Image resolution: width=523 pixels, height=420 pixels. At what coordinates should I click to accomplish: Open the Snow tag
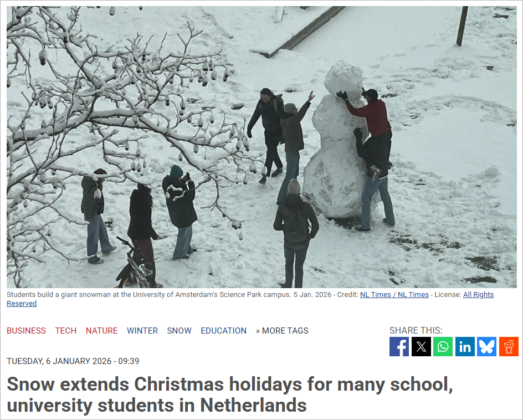tap(179, 331)
